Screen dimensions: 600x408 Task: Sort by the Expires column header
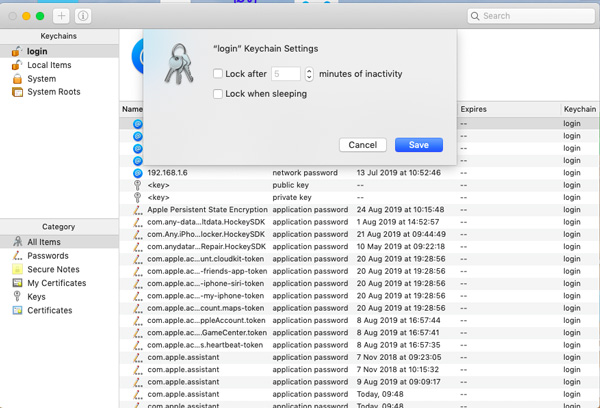click(x=473, y=109)
